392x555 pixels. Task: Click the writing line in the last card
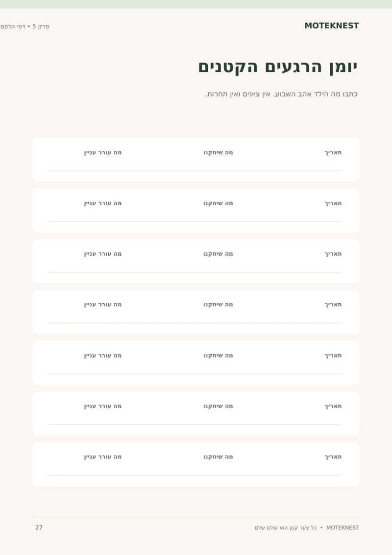(194, 475)
